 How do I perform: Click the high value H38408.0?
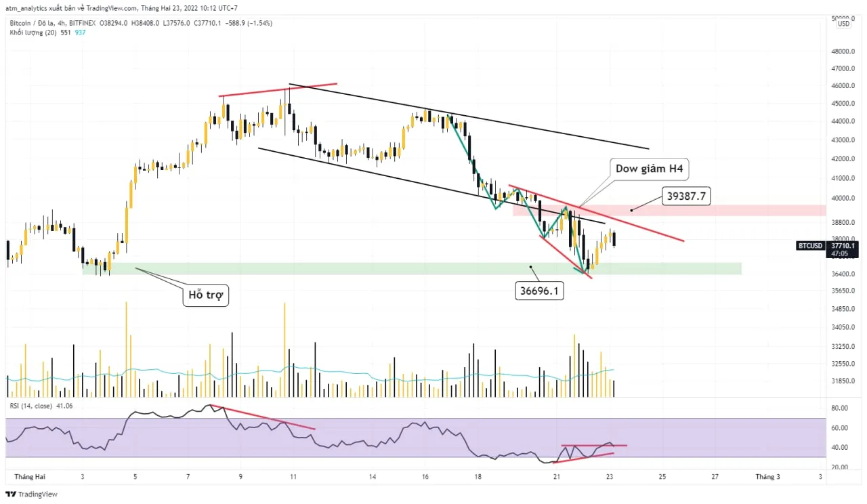point(145,22)
